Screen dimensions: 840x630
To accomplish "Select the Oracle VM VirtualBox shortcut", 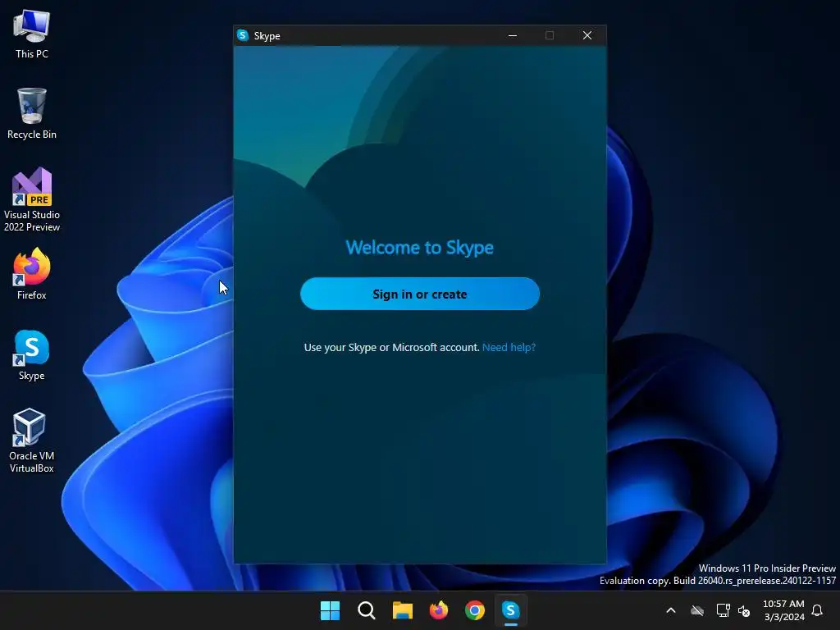I will click(32, 441).
